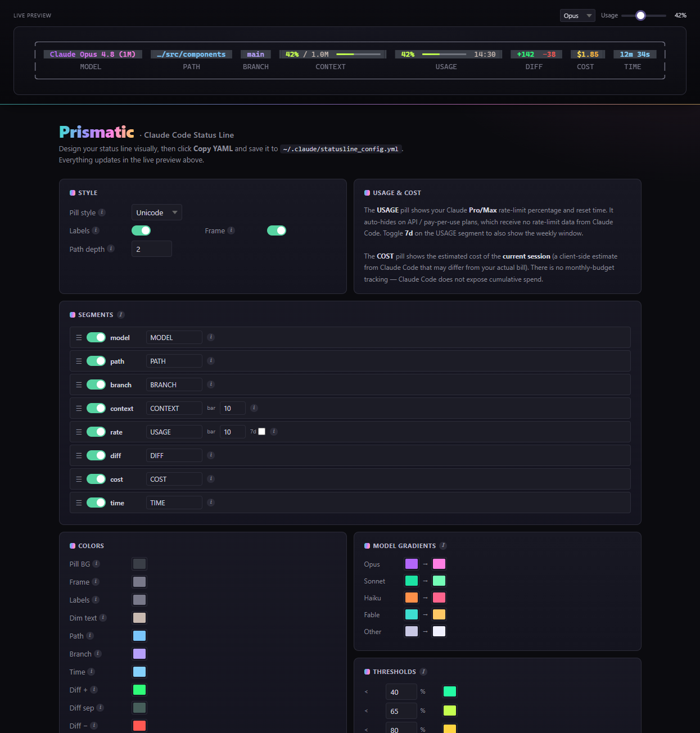Click the info icon beside the Labels toggle
The width and height of the screenshot is (700, 733).
coord(96,230)
